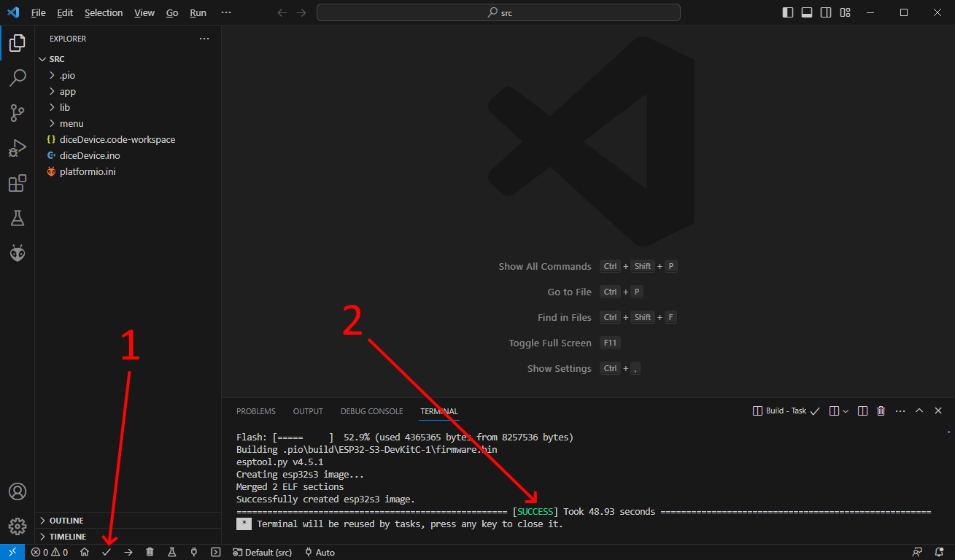The height and width of the screenshot is (560, 955).
Task: Click the SUCCESS text in terminal output
Action: point(536,512)
